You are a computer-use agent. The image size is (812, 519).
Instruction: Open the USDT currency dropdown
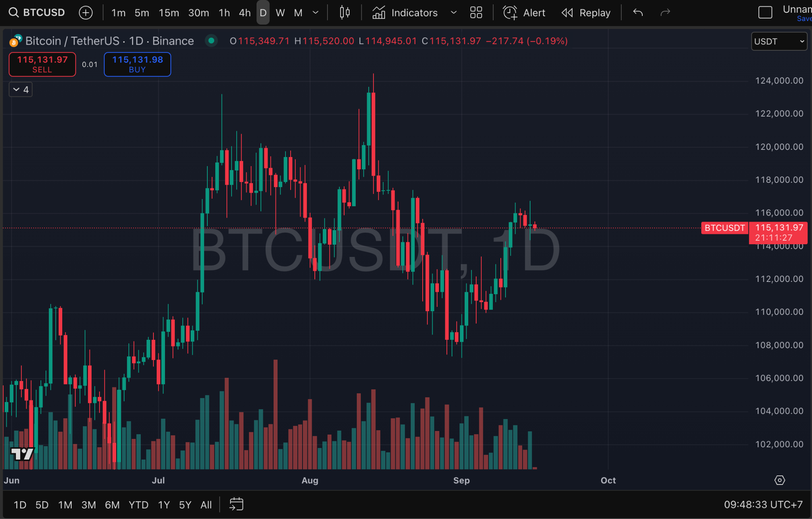tap(779, 41)
